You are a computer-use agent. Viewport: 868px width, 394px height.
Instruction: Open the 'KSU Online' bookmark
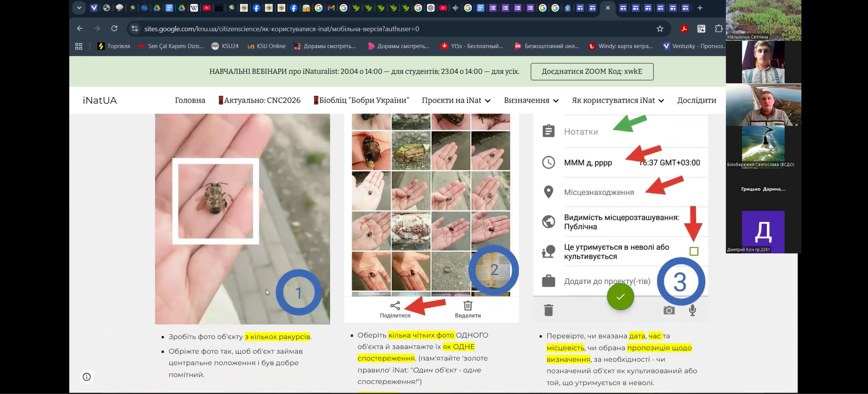266,46
